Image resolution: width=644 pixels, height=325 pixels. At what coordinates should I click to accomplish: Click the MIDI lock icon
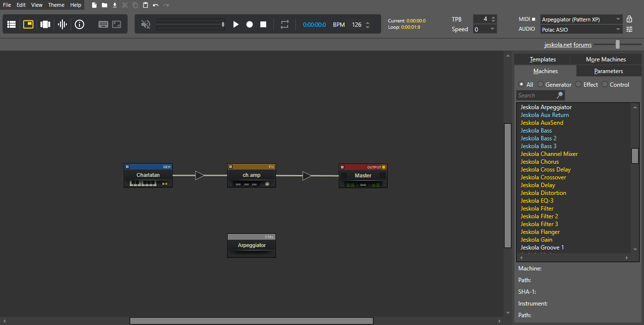[629, 19]
